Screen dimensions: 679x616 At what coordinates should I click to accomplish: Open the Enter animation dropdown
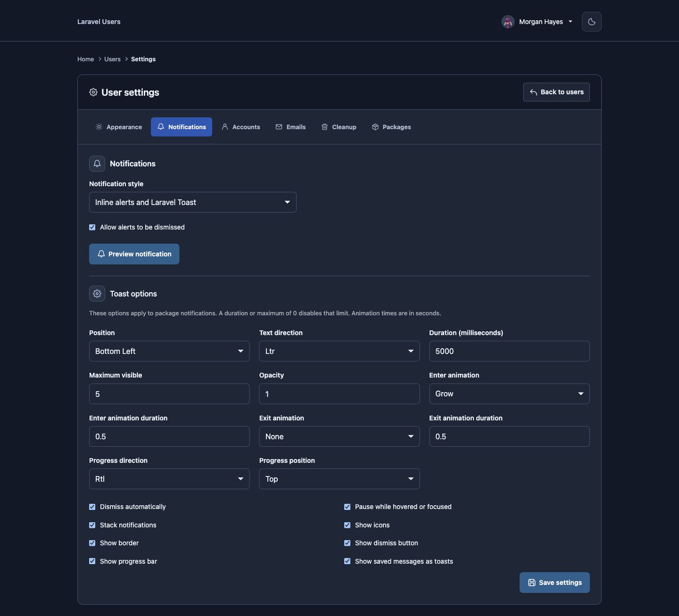point(509,394)
